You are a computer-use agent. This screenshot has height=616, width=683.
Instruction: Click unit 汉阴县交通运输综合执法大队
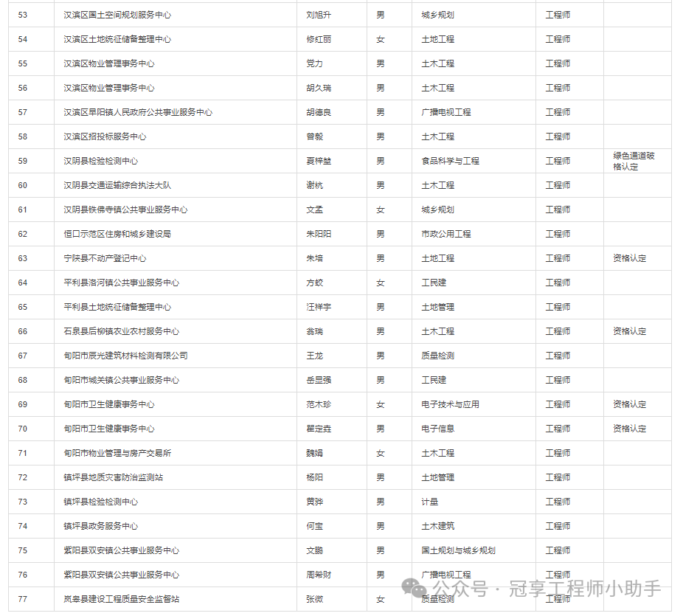click(117, 186)
